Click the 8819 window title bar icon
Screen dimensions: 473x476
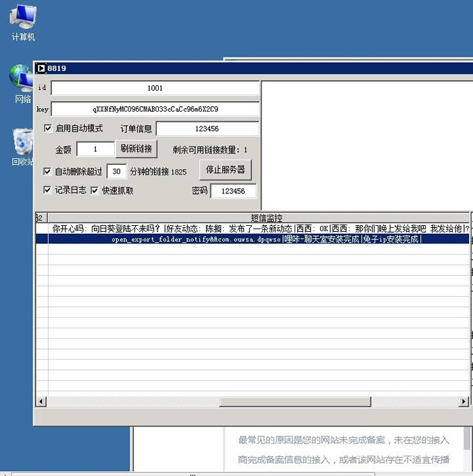(x=41, y=68)
